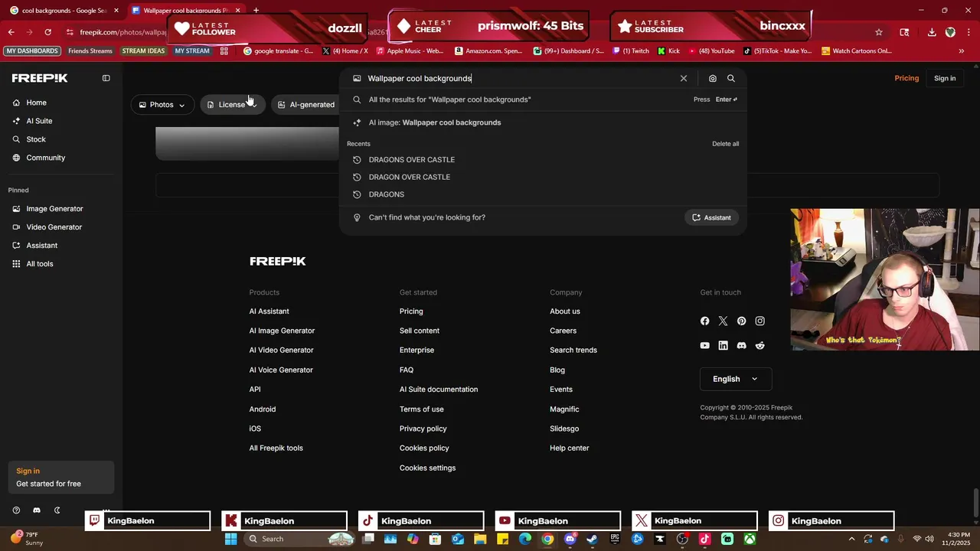Open Freepik Discord icon in footer
This screenshot has width=980, height=551.
(x=741, y=345)
